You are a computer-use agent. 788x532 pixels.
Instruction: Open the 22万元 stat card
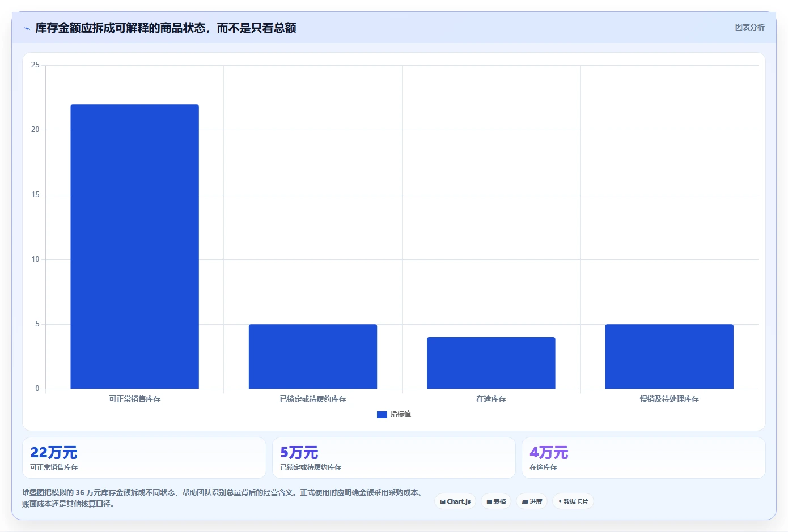click(144, 458)
